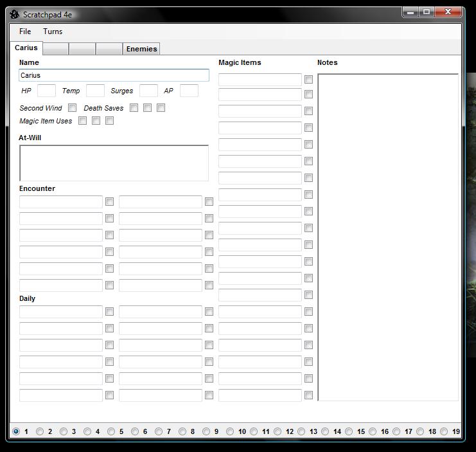Image resolution: width=476 pixels, height=452 pixels.
Task: Focus the HP input box
Action: pyautogui.click(x=46, y=91)
